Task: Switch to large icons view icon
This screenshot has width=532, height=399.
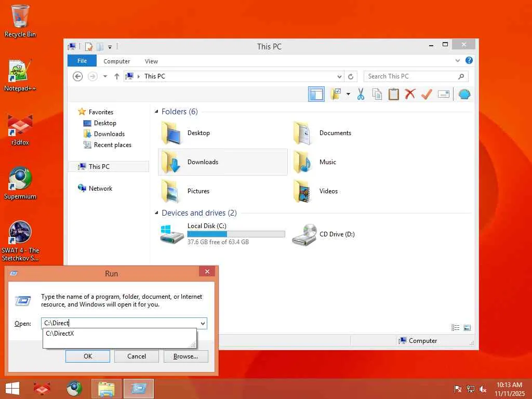Action: (x=467, y=327)
